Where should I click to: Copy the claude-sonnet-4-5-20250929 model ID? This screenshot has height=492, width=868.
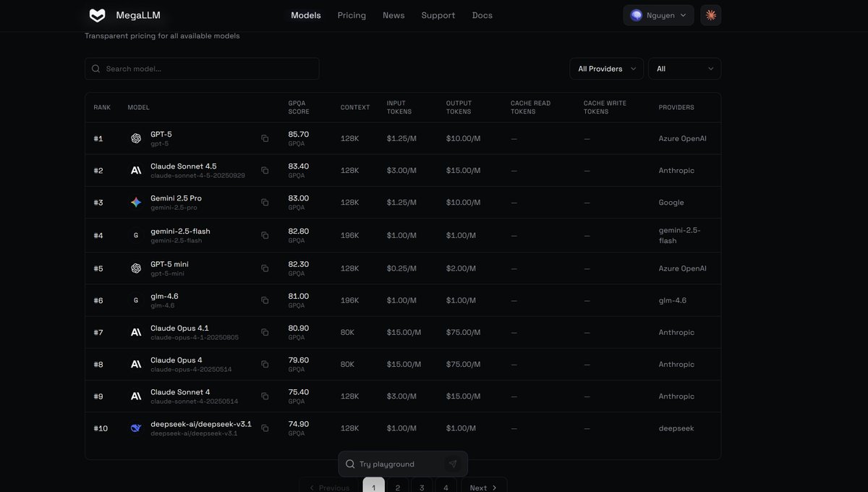265,170
